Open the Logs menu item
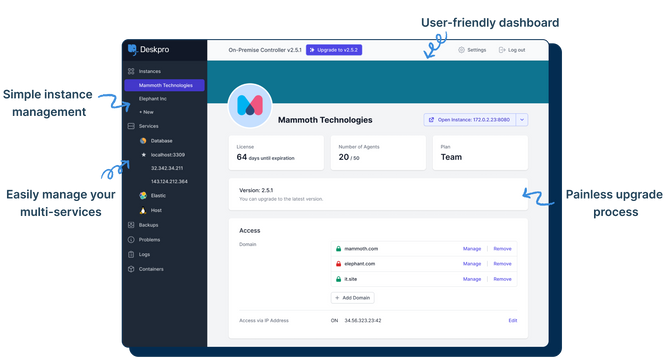This screenshot has height=361, width=672. click(x=144, y=254)
